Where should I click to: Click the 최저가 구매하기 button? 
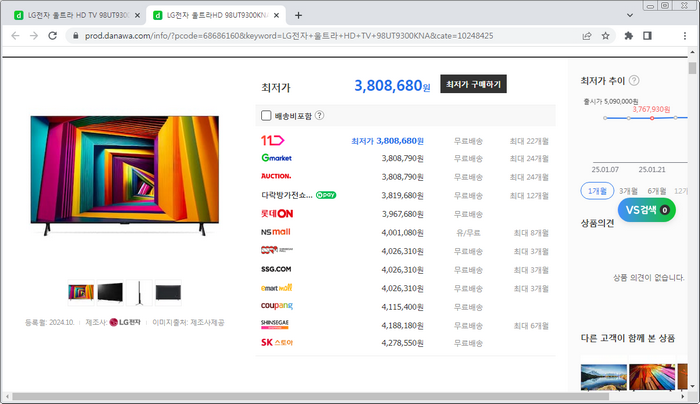pos(473,84)
